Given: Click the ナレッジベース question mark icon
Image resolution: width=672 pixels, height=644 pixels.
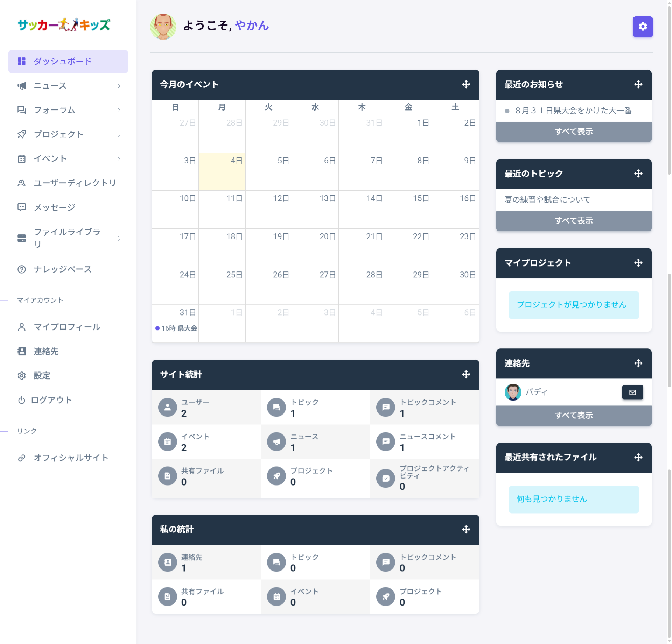Looking at the screenshot, I should point(22,269).
